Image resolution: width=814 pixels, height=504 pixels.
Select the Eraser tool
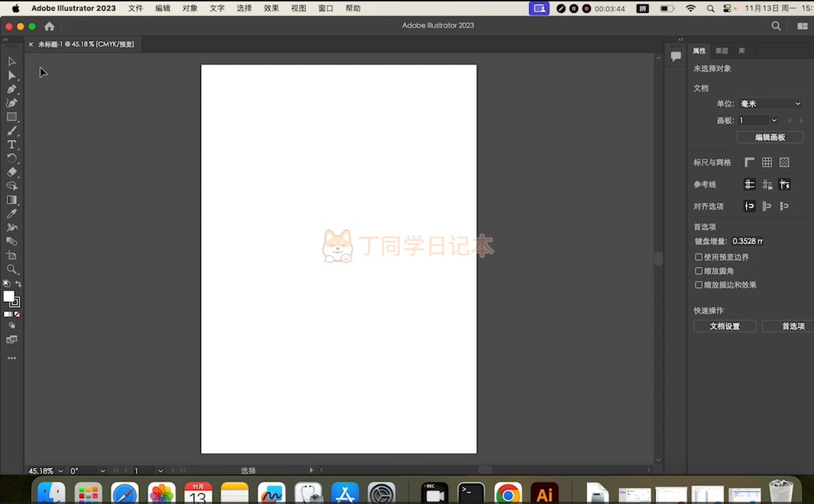[12, 172]
